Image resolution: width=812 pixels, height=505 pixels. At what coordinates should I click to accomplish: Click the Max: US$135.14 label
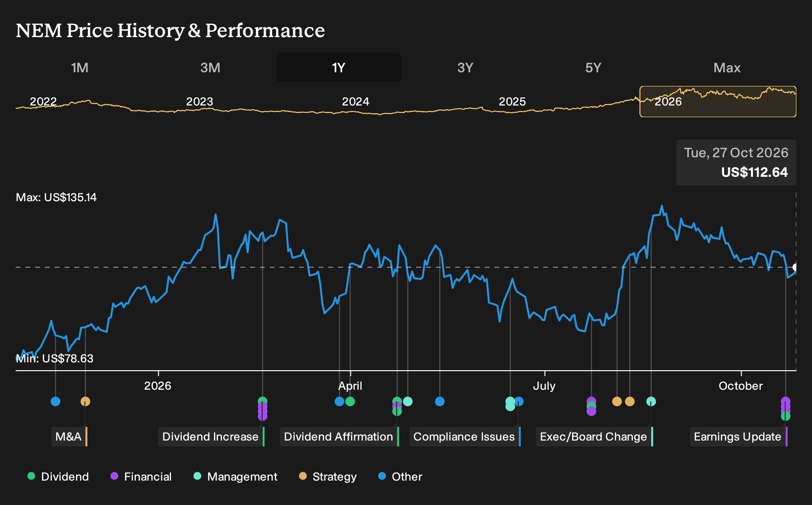[x=56, y=197]
